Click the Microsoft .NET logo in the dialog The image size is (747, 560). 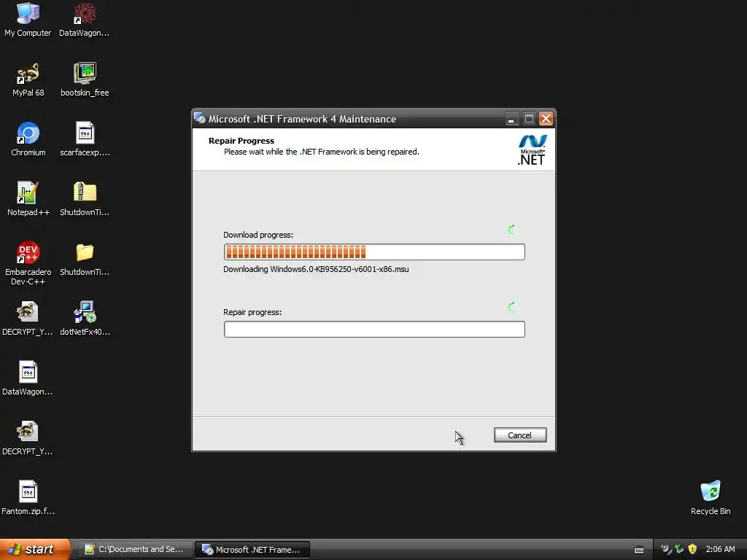pos(532,149)
